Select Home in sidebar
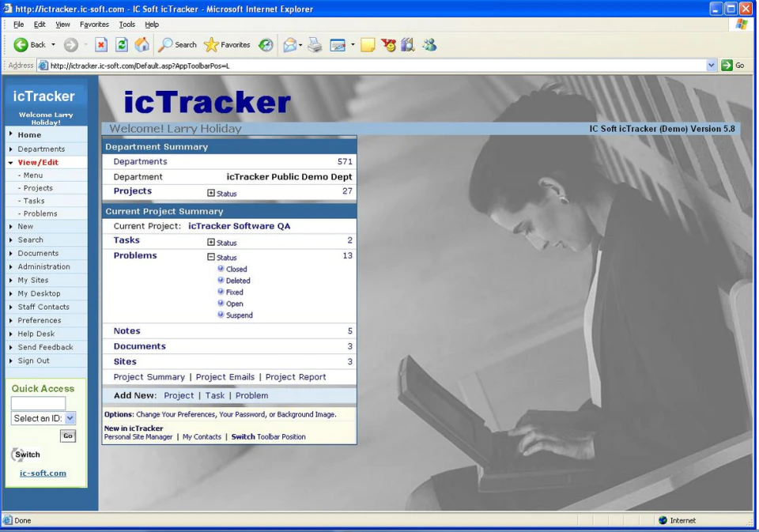The height and width of the screenshot is (532, 759). pos(29,135)
